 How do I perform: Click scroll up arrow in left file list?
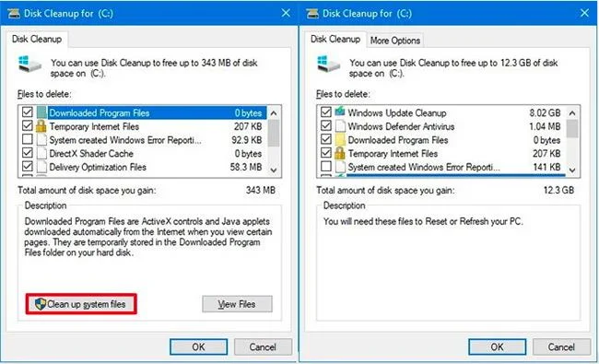click(x=274, y=113)
